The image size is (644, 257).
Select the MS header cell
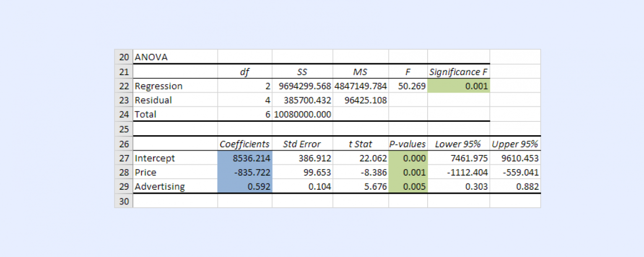[x=360, y=71]
